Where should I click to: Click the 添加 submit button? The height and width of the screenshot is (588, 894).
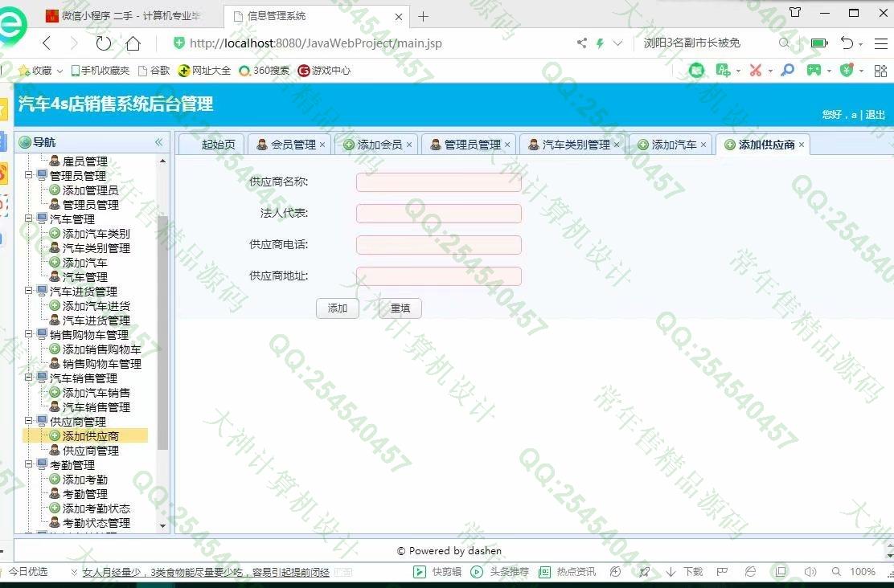338,308
